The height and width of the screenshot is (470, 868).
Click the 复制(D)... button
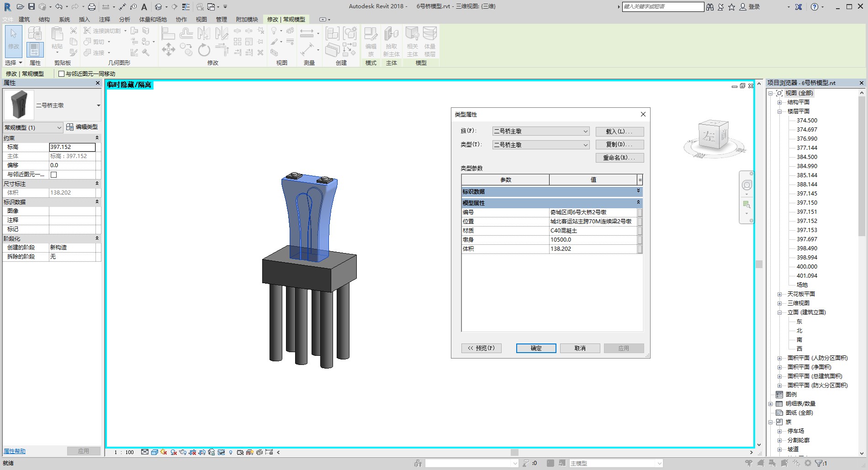(619, 144)
